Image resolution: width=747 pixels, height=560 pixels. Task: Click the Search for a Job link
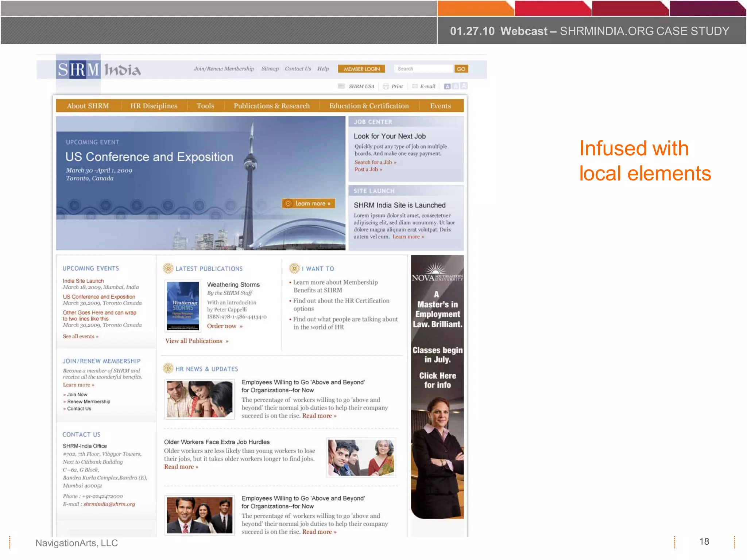375,162
